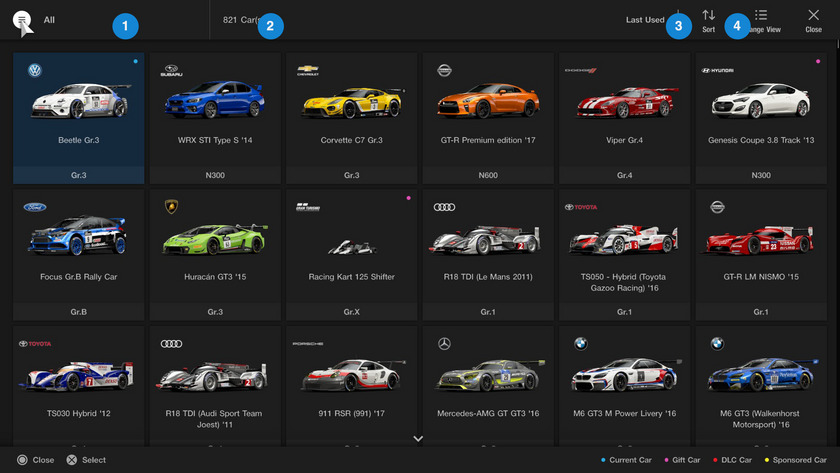Click the Ford logo on Focus Rally Car card
840x473 pixels.
tap(35, 207)
